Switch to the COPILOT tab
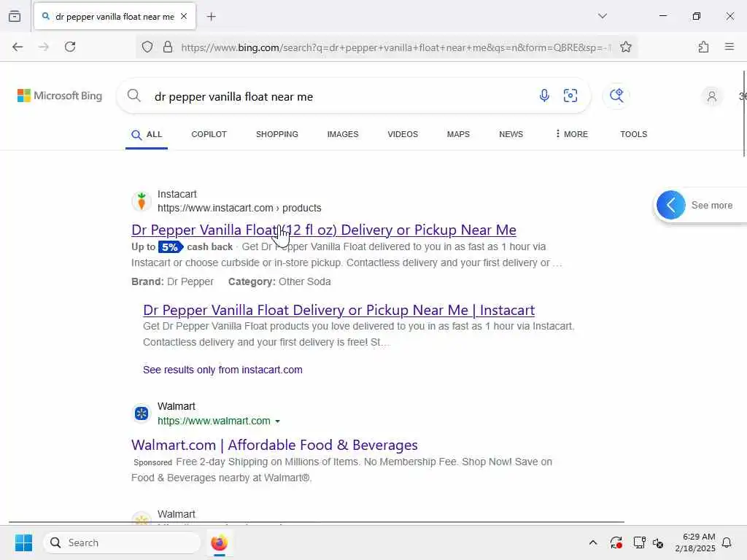 [209, 134]
